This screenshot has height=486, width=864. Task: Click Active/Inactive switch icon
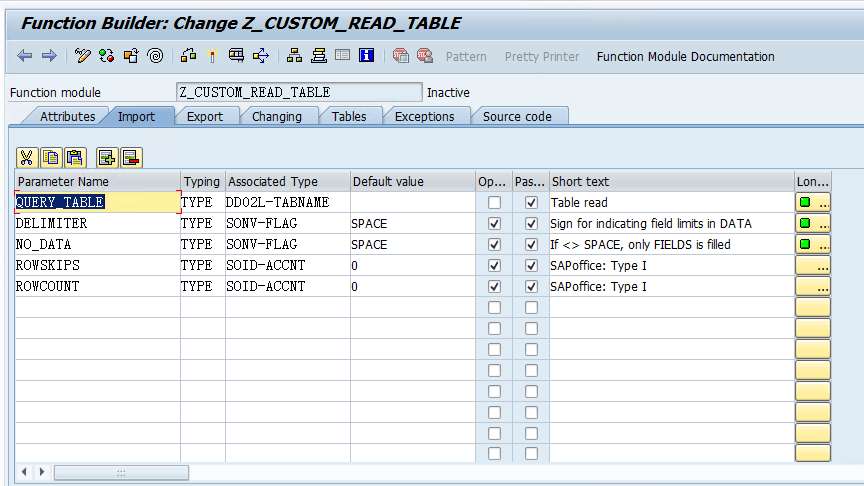tap(106, 56)
